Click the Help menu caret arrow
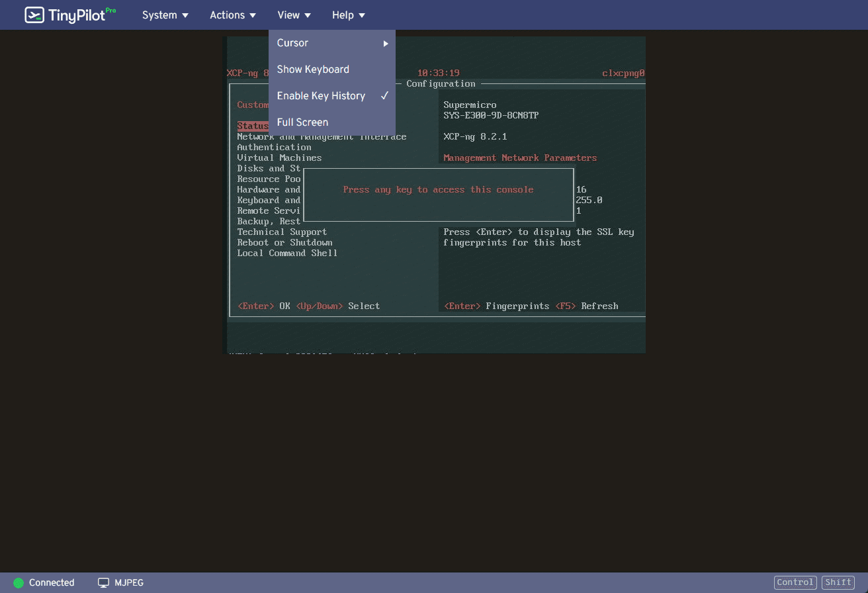The image size is (868, 593). (362, 15)
